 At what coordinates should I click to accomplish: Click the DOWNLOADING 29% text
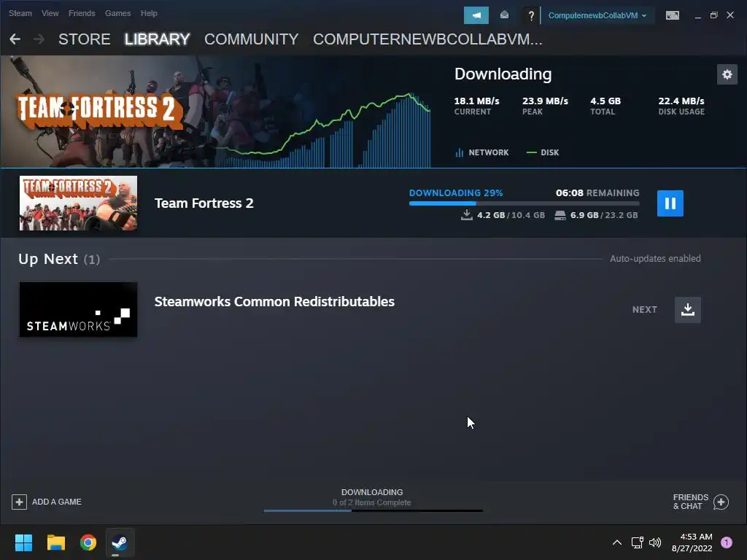(456, 192)
